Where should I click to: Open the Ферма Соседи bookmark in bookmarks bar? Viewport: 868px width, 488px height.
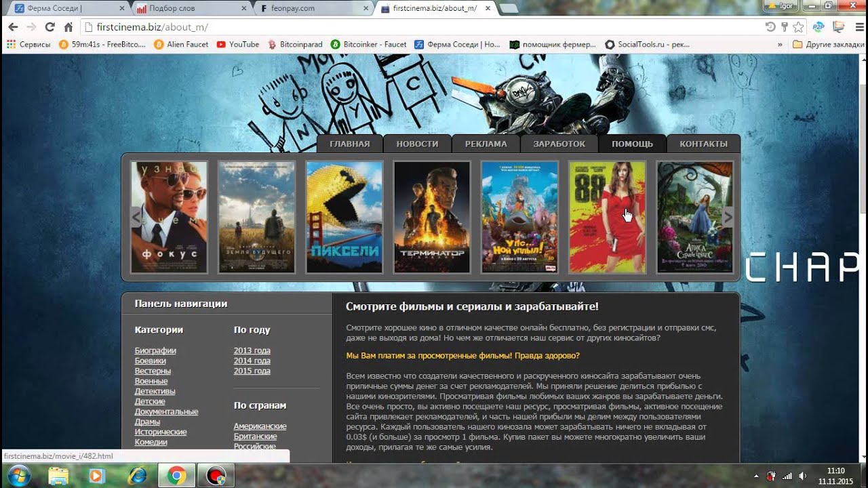tap(457, 45)
